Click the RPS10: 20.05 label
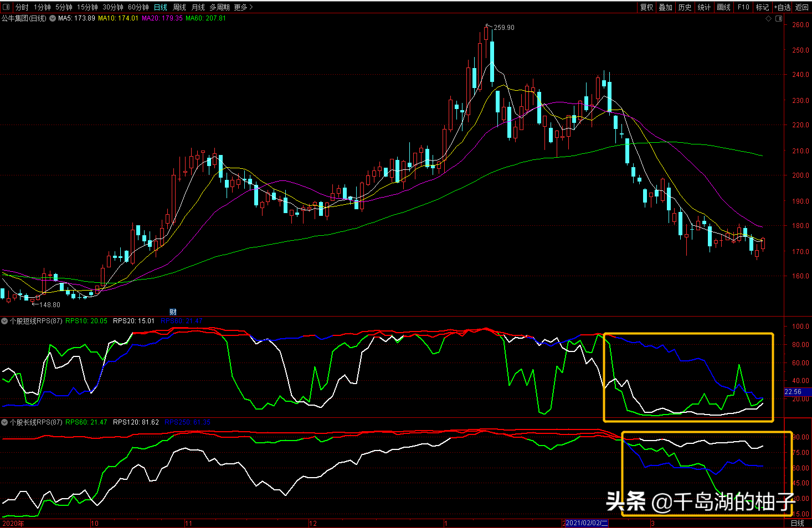 (x=86, y=321)
